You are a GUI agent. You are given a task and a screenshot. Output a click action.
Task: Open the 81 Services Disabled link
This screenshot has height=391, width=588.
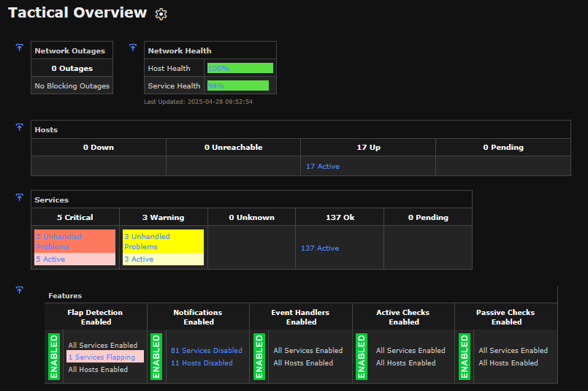[207, 351]
